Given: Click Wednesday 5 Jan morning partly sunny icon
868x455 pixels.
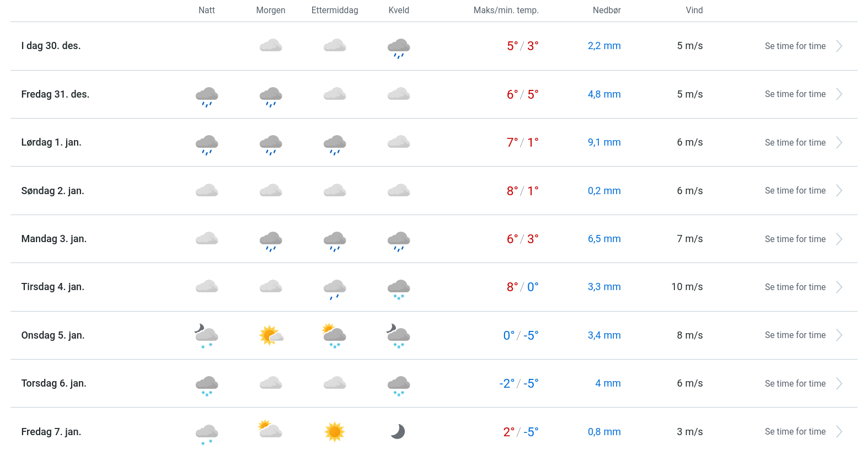Looking at the screenshot, I should pyautogui.click(x=271, y=335).
